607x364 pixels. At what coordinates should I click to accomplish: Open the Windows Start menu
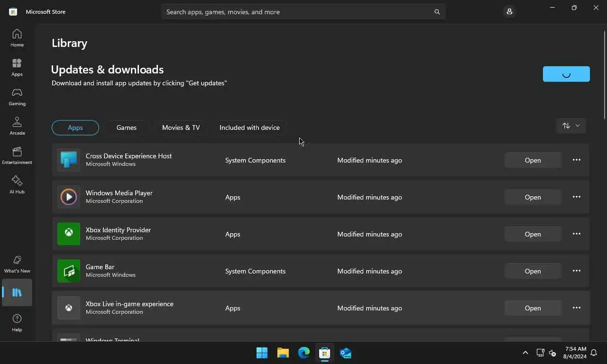coord(262,353)
